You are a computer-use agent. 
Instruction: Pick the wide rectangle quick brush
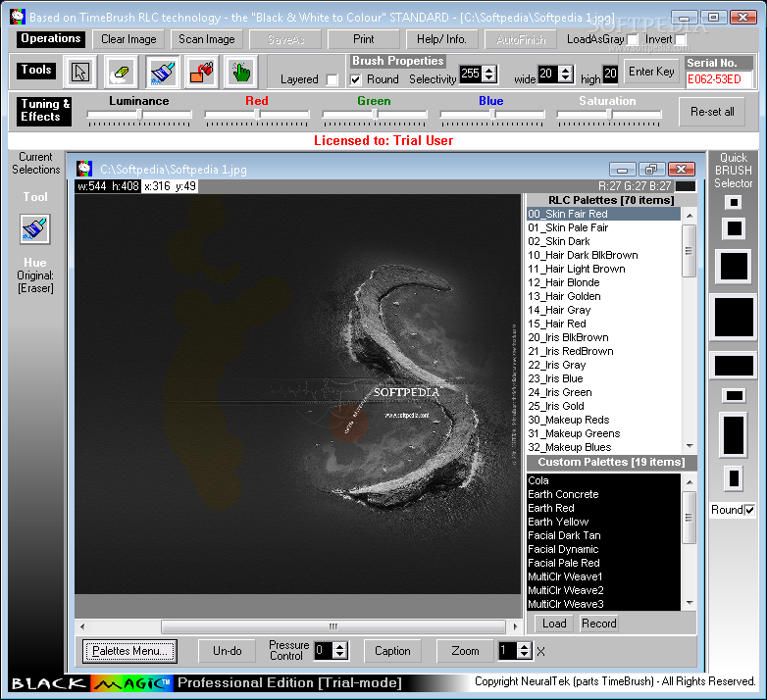pyautogui.click(x=734, y=366)
